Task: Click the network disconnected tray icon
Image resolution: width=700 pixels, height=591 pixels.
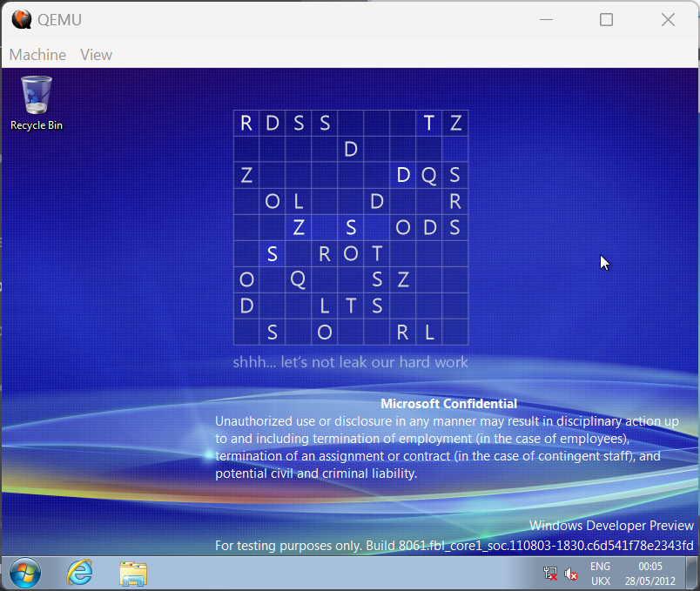Action: click(550, 574)
